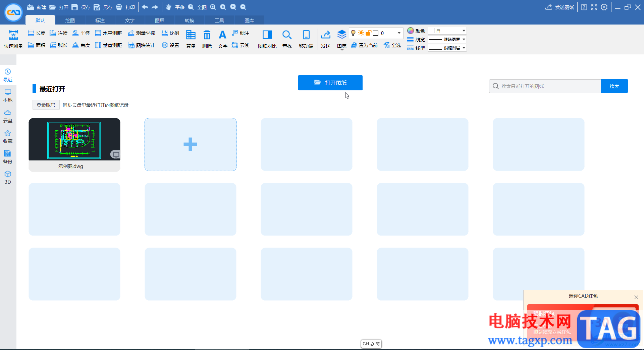Click the rainbow color wheel icon
This screenshot has height=350, width=644.
tap(411, 31)
